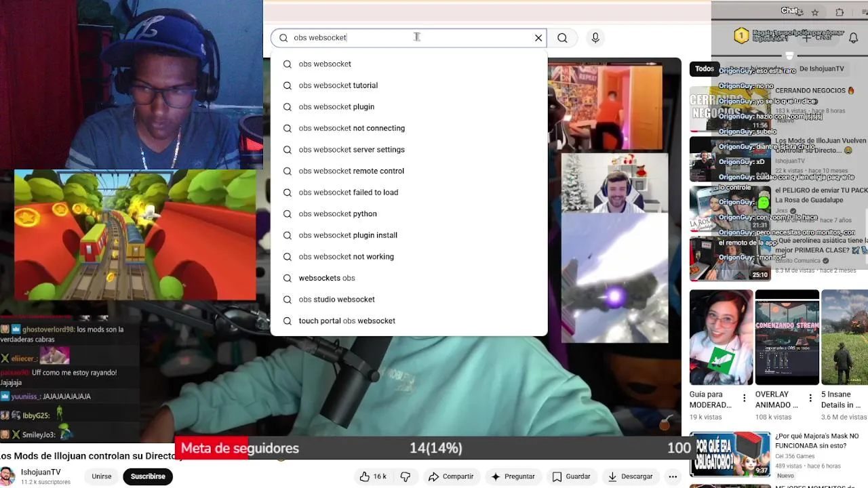Viewport: 868px width, 488px height.
Task: Open browser extensions puzzle icon
Action: click(840, 12)
